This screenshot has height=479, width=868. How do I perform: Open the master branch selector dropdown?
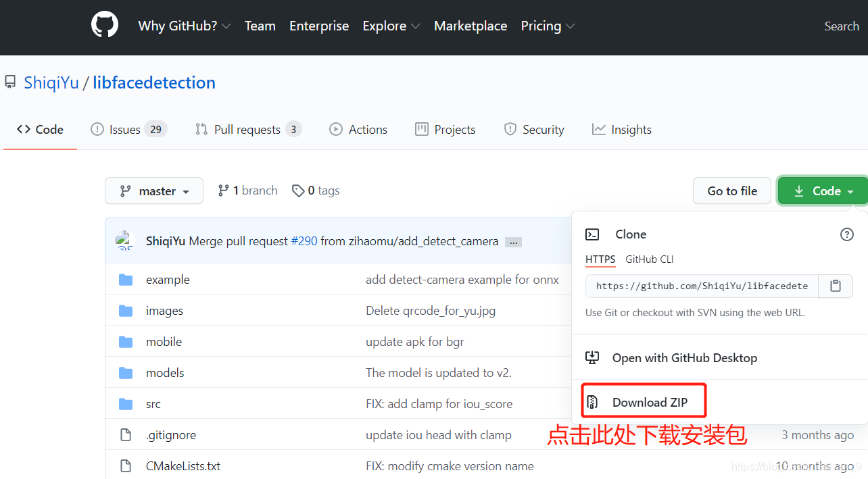154,191
